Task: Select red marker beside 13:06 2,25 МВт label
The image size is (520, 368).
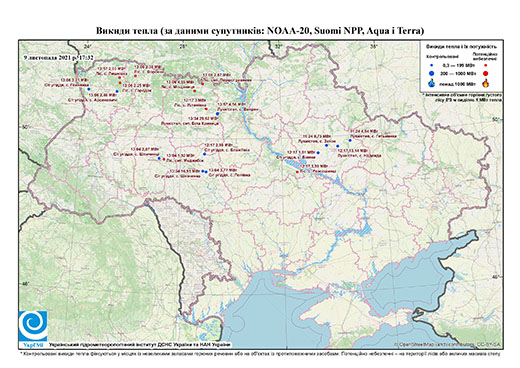Action: tap(120, 83)
